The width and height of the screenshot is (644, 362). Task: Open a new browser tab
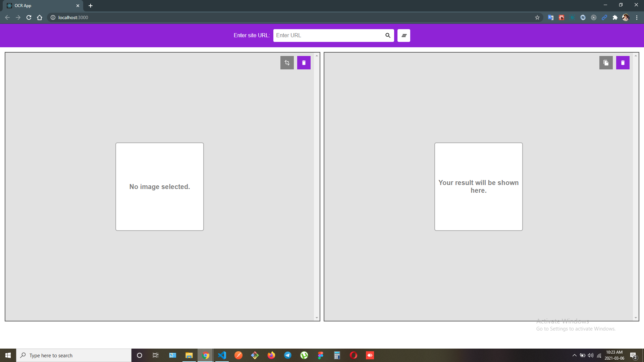[91, 6]
